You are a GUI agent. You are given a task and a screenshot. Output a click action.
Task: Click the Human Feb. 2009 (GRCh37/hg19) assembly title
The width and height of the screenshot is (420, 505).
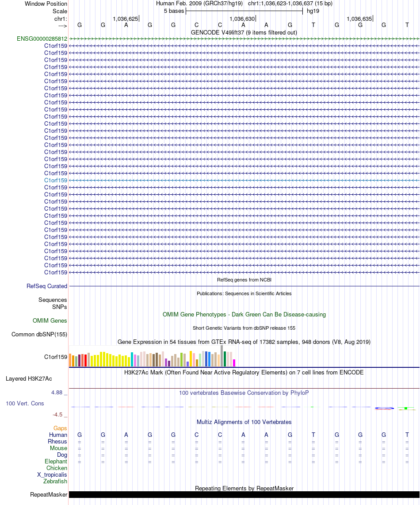coord(199,4)
